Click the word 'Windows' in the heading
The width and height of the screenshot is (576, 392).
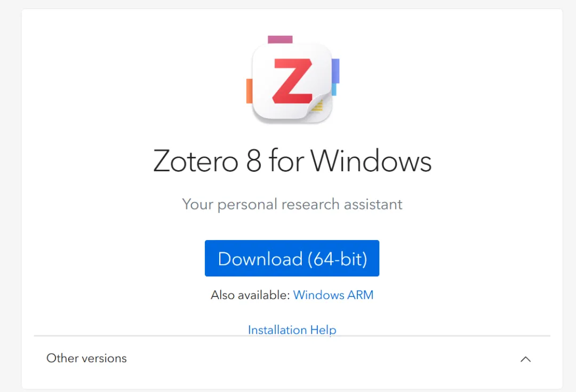(x=371, y=161)
